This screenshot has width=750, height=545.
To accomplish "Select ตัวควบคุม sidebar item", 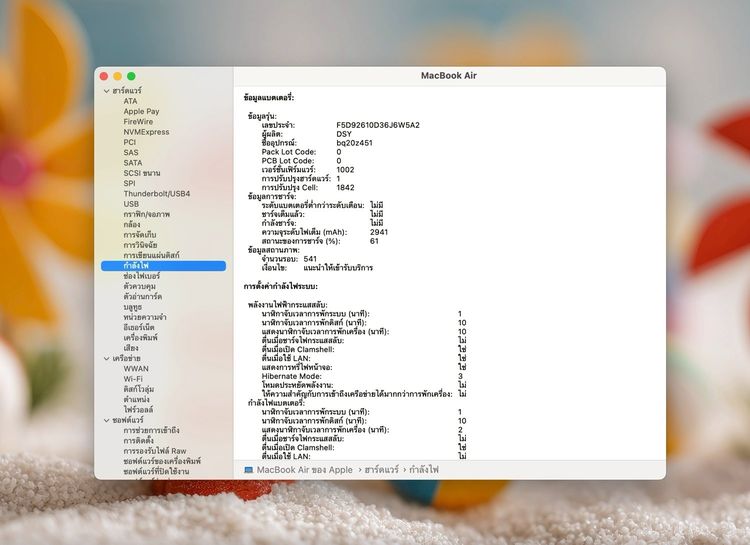I will (139, 286).
